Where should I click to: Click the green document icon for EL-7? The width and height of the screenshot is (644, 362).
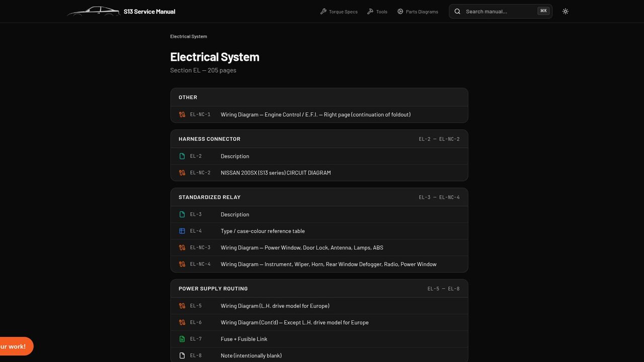coord(182,339)
